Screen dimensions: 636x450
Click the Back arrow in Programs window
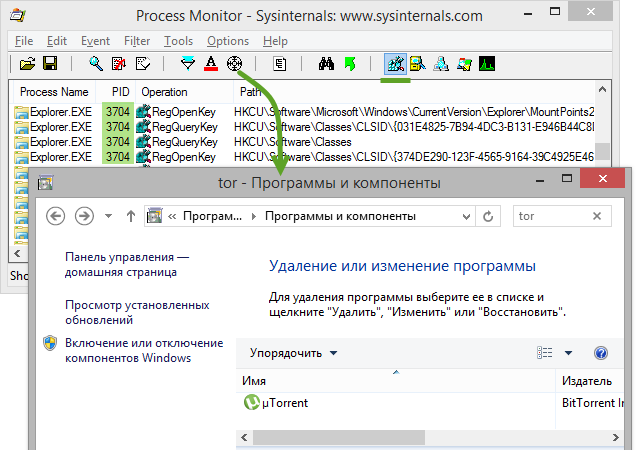click(56, 216)
